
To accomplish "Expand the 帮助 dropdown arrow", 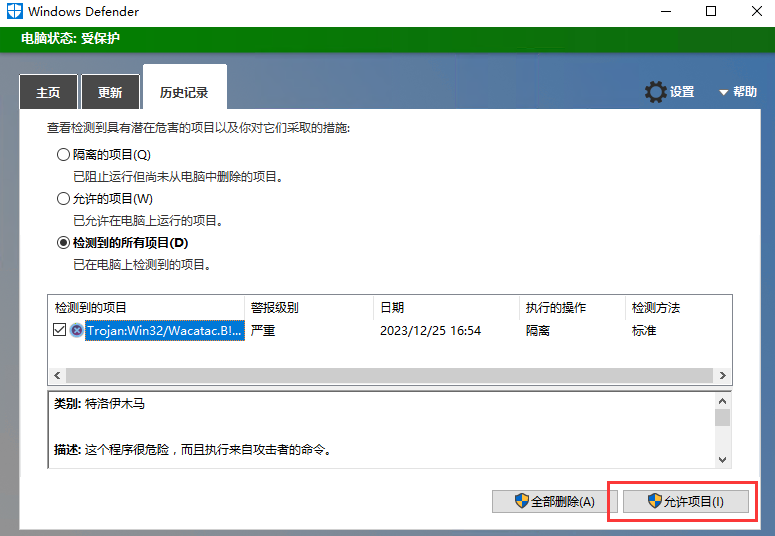I will click(x=723, y=92).
